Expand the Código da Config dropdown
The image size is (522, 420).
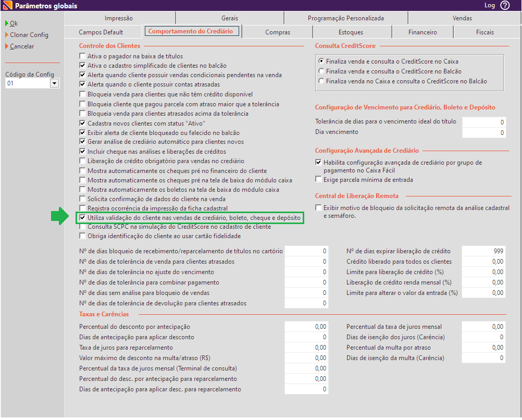(54, 83)
